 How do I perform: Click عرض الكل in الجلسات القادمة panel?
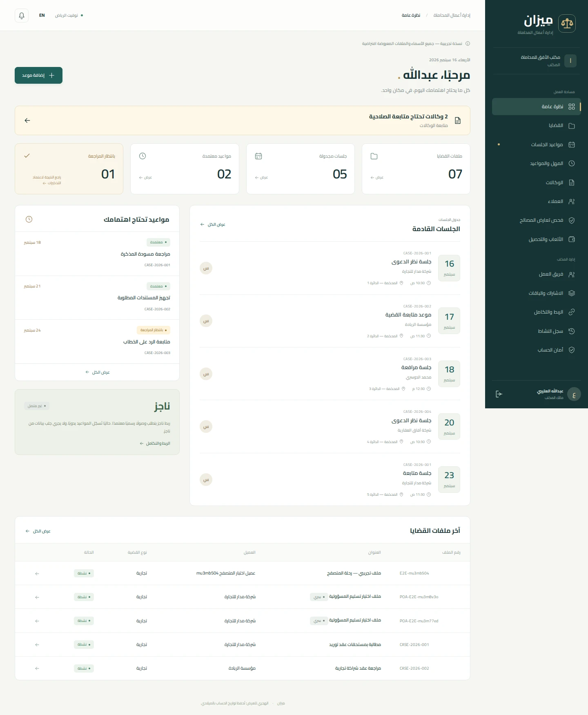pos(213,225)
